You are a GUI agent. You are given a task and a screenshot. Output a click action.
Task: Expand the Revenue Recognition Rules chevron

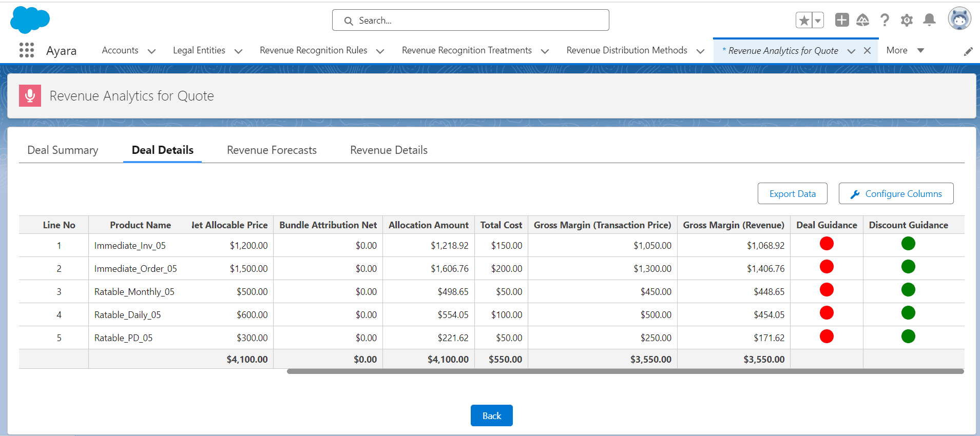tap(380, 51)
